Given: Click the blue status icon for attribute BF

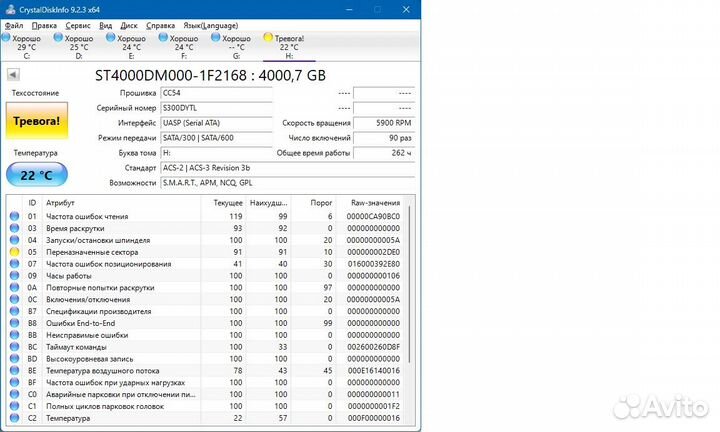Looking at the screenshot, I should click(15, 382).
